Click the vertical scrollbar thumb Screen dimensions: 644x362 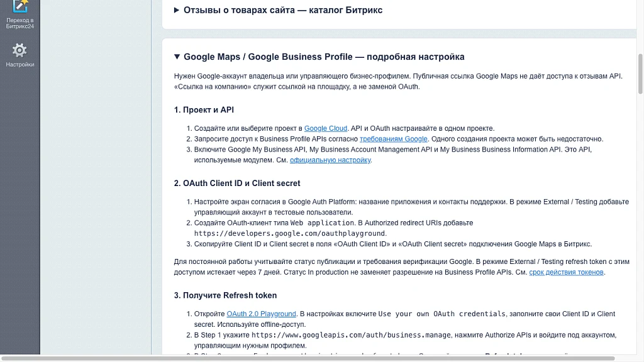click(x=640, y=74)
